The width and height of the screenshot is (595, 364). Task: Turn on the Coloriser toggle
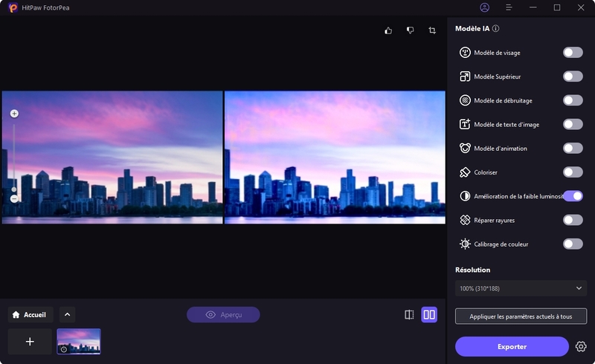pos(572,172)
